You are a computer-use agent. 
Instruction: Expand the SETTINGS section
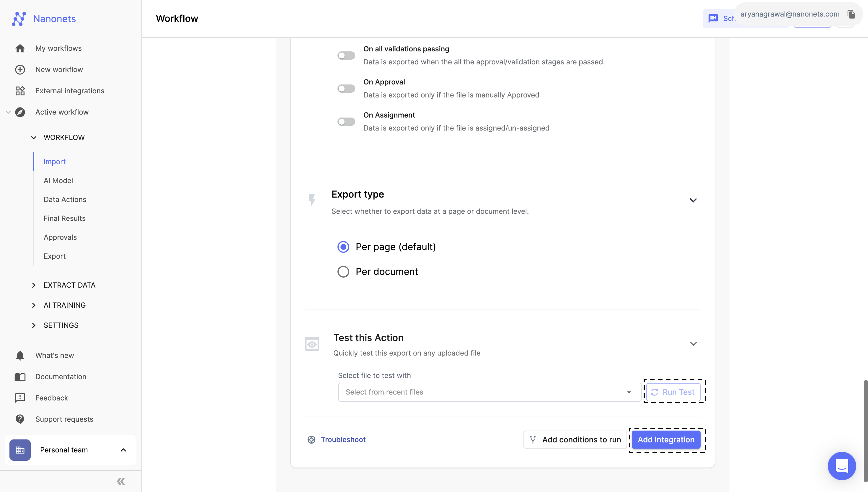[34, 325]
